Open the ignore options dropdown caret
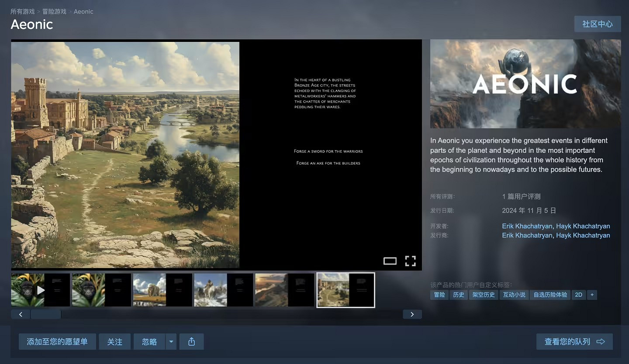Image resolution: width=629 pixels, height=364 pixels. (171, 341)
